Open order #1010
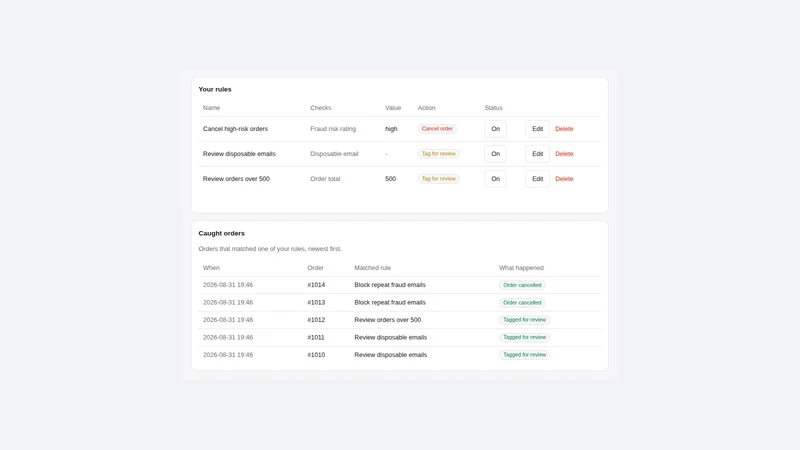This screenshot has height=450, width=800. pyautogui.click(x=316, y=355)
